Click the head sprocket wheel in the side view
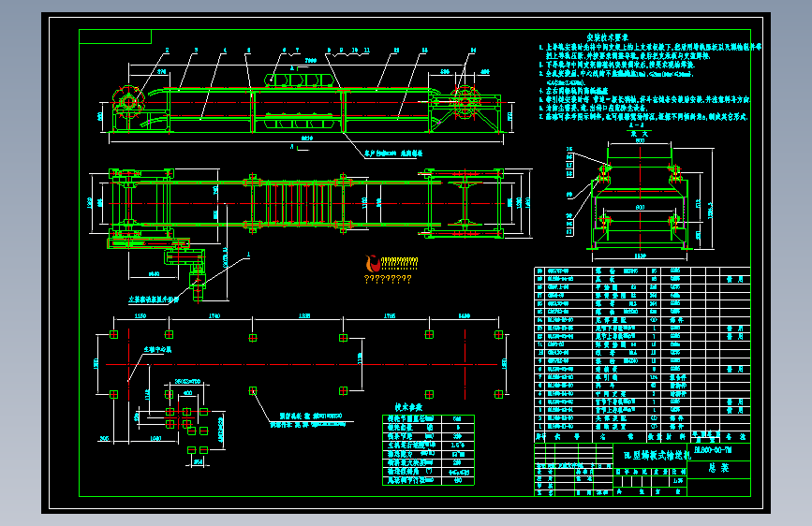Viewport: 812px width, 526px height. tap(128, 102)
